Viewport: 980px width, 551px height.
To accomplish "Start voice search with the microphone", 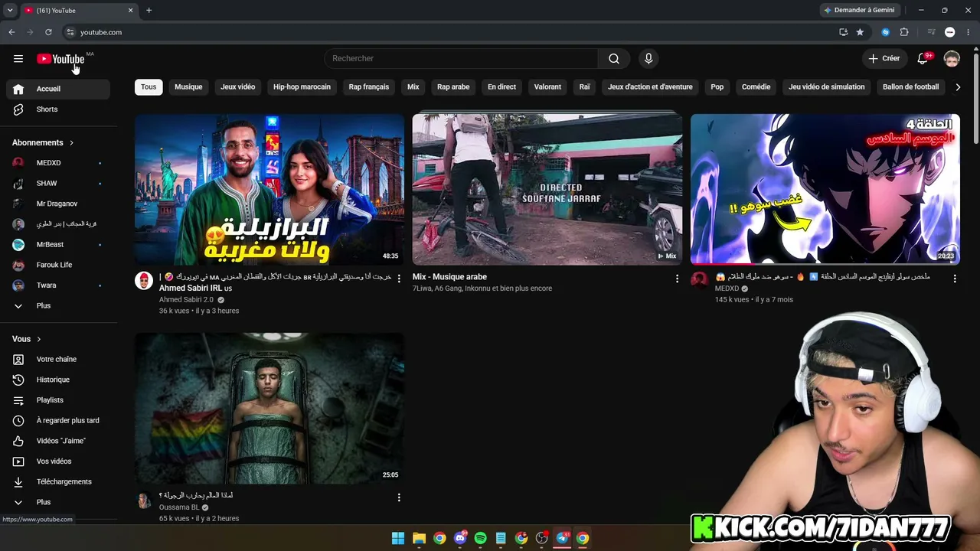I will (x=648, y=59).
